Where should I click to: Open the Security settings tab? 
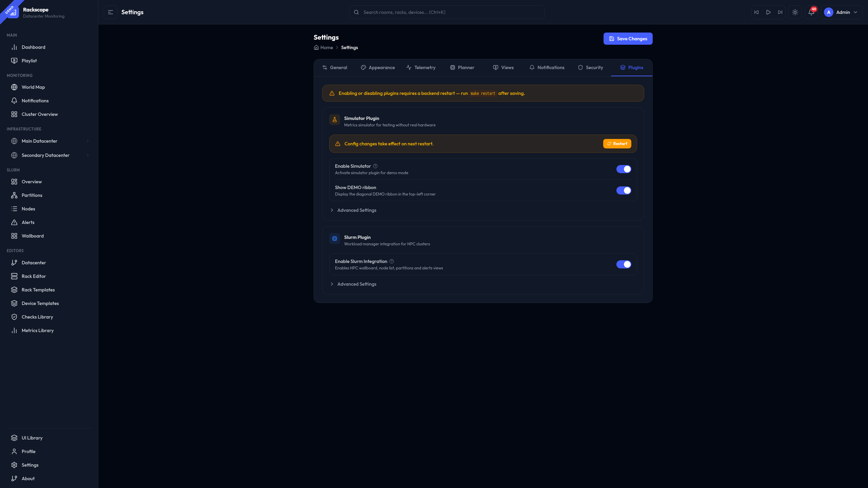tap(591, 67)
